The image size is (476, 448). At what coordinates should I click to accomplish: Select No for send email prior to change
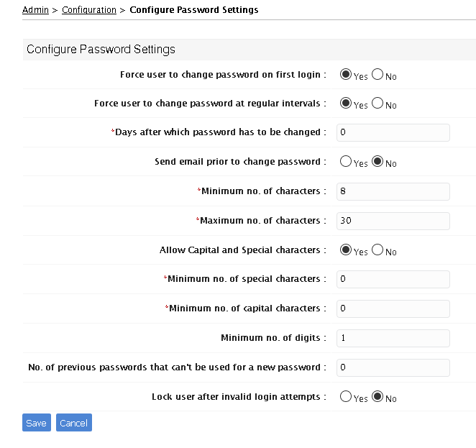click(x=377, y=162)
